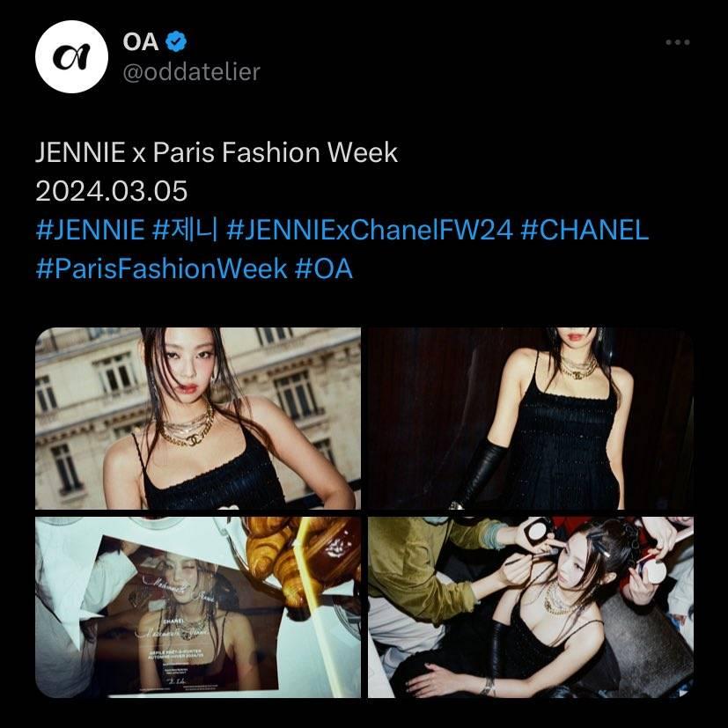
Task: Open the #제니 hashtag
Action: [185, 230]
